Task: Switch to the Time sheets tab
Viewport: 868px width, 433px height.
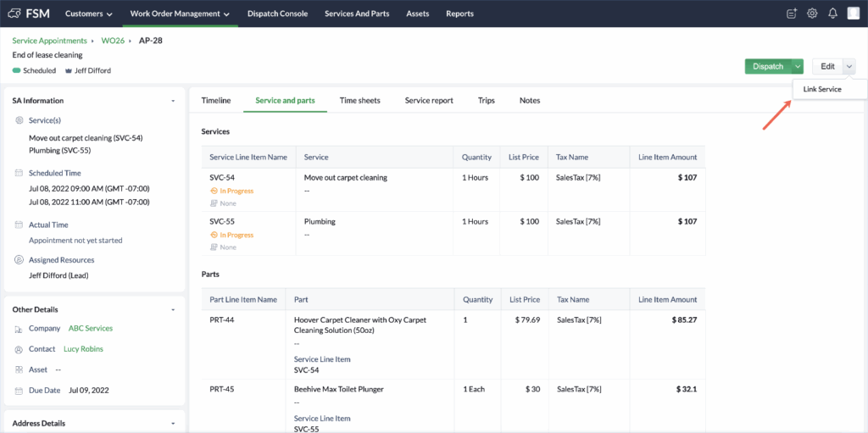Action: 359,100
